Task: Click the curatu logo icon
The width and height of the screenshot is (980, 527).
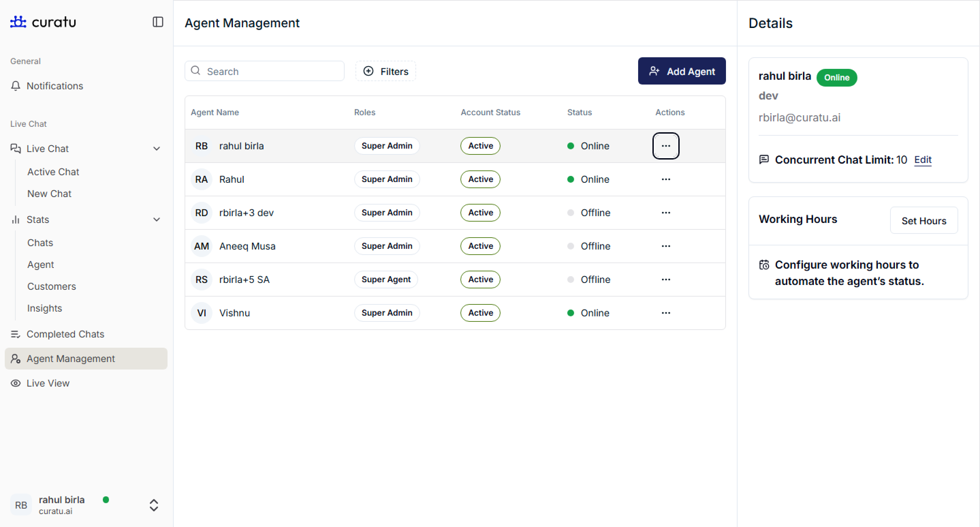Action: (x=18, y=22)
